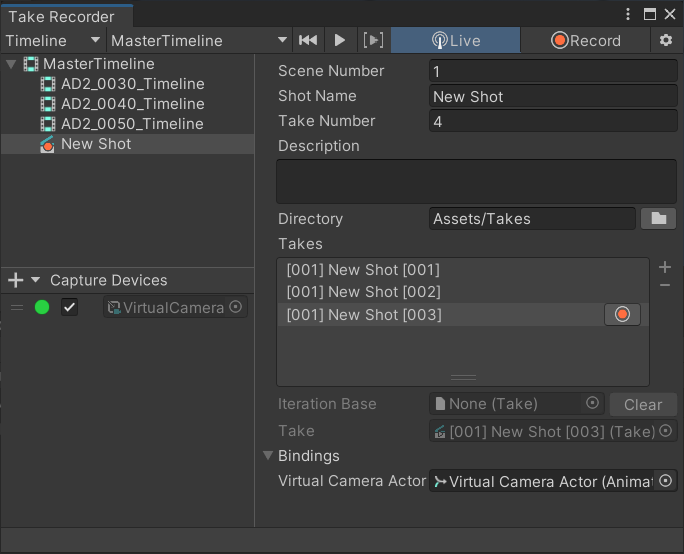
Task: Maximize the Take Recorder panel
Action: coord(650,14)
